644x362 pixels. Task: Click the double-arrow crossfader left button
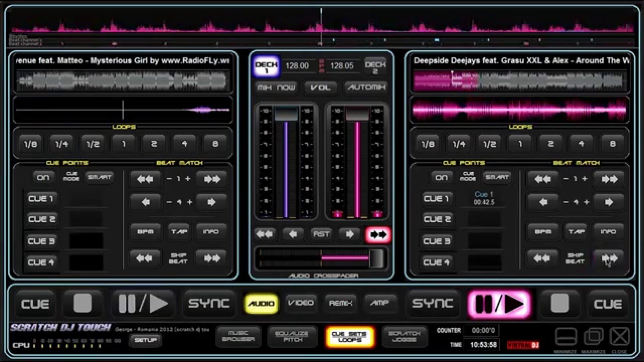[265, 235]
